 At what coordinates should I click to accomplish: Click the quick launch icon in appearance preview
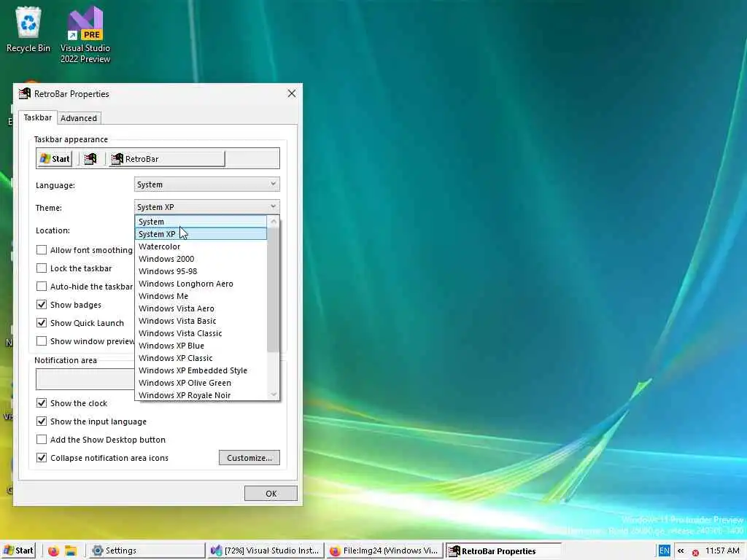[90, 158]
